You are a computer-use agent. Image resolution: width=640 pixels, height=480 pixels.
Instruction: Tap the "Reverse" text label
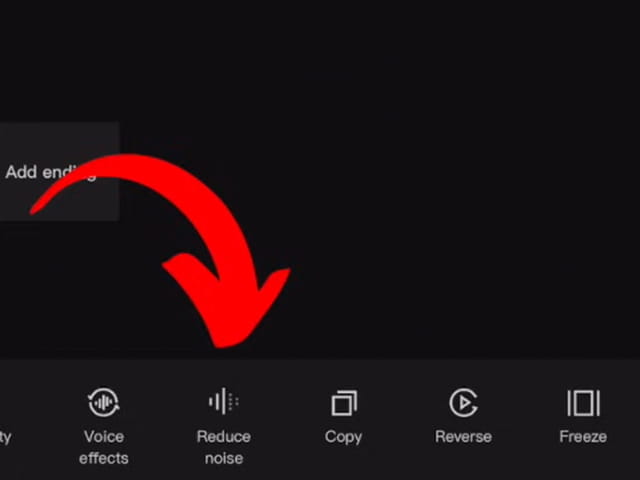click(x=463, y=437)
